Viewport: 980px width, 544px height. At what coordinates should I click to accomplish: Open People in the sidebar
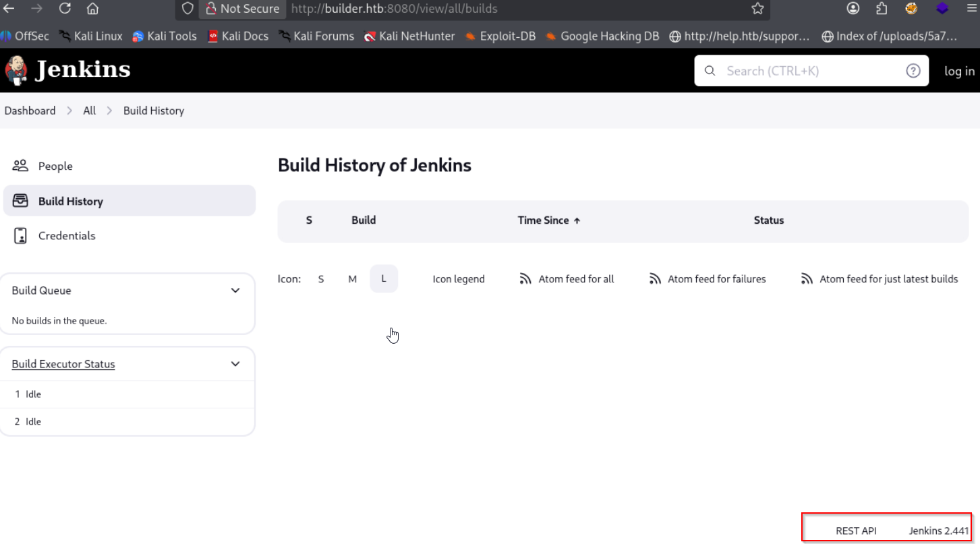point(55,166)
